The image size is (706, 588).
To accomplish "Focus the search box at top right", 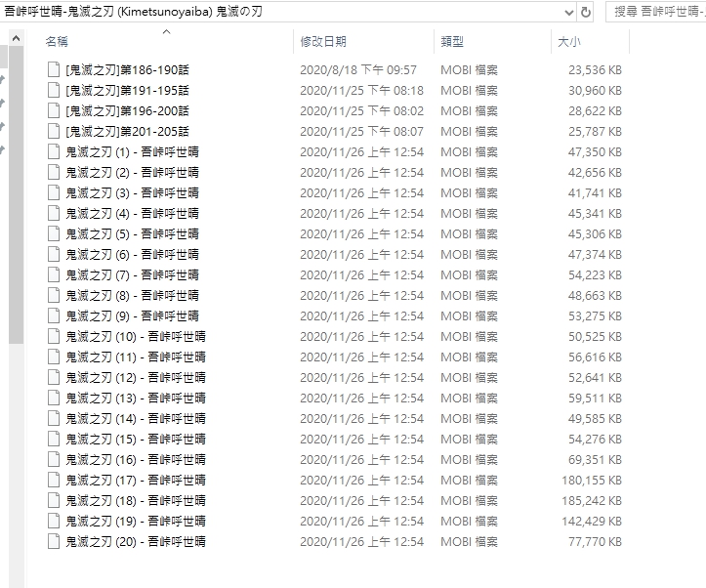I will pyautogui.click(x=656, y=12).
